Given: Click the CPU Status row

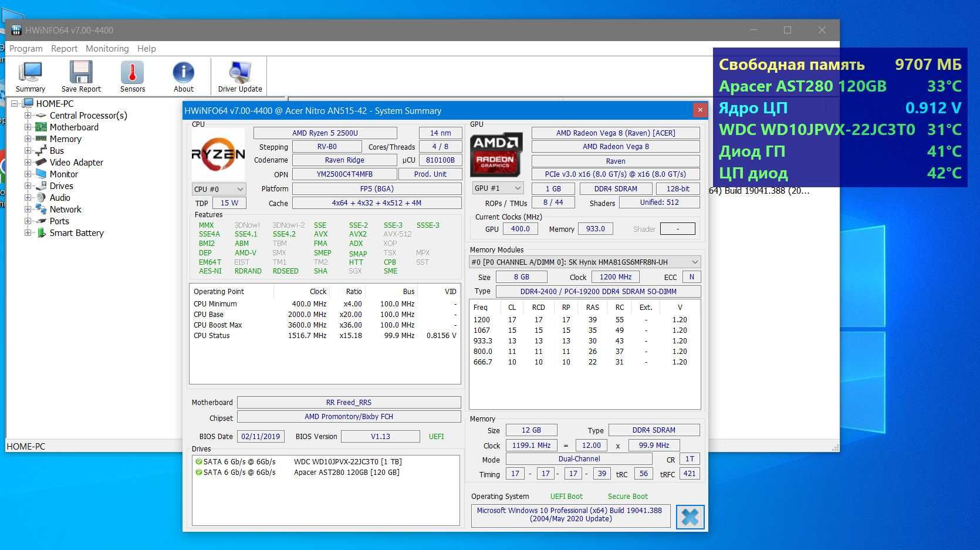Looking at the screenshot, I should click(325, 336).
